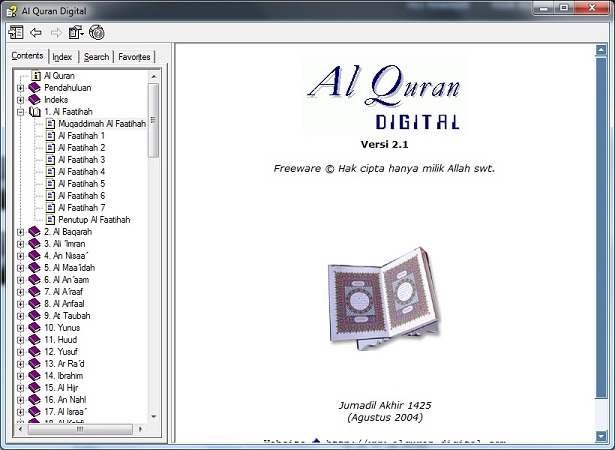Click the page icon of Muqaddimah Al Faatihah
This screenshot has height=450, width=615.
[x=50, y=124]
